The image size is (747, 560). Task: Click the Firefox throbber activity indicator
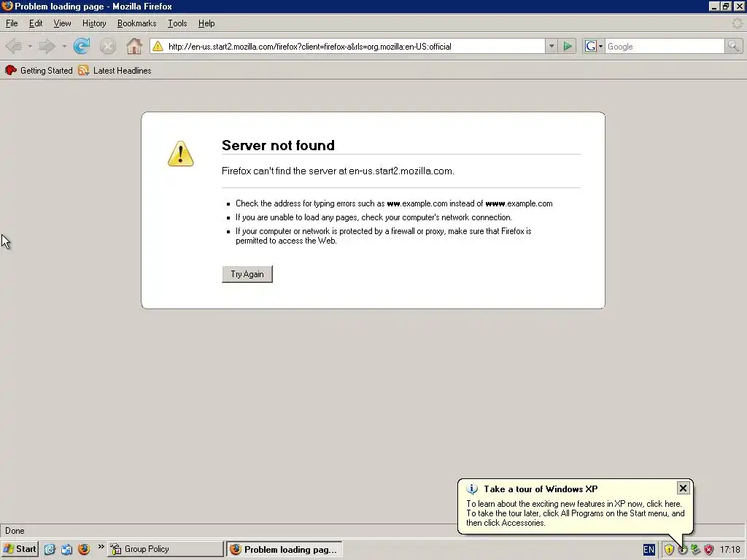[737, 23]
